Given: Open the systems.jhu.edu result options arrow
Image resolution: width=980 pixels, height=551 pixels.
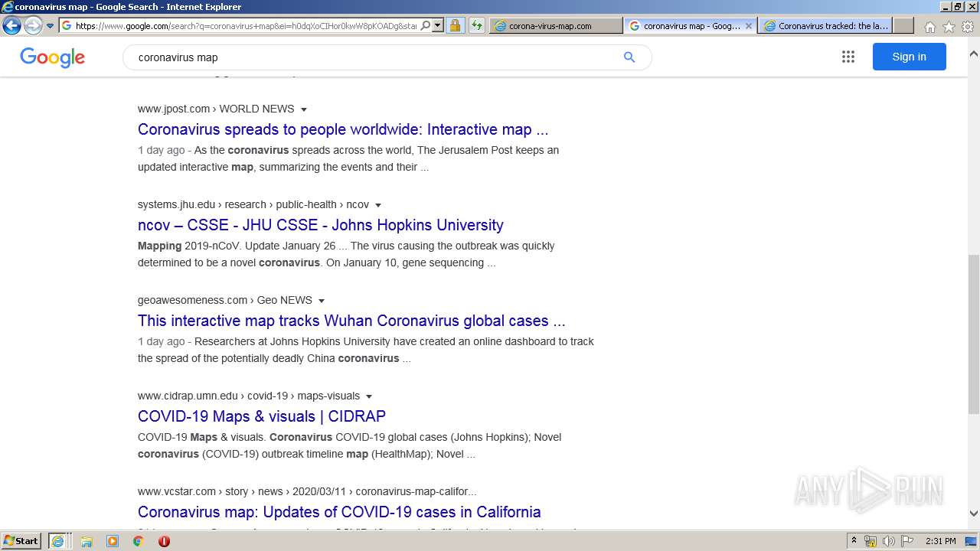Looking at the screenshot, I should [x=378, y=205].
